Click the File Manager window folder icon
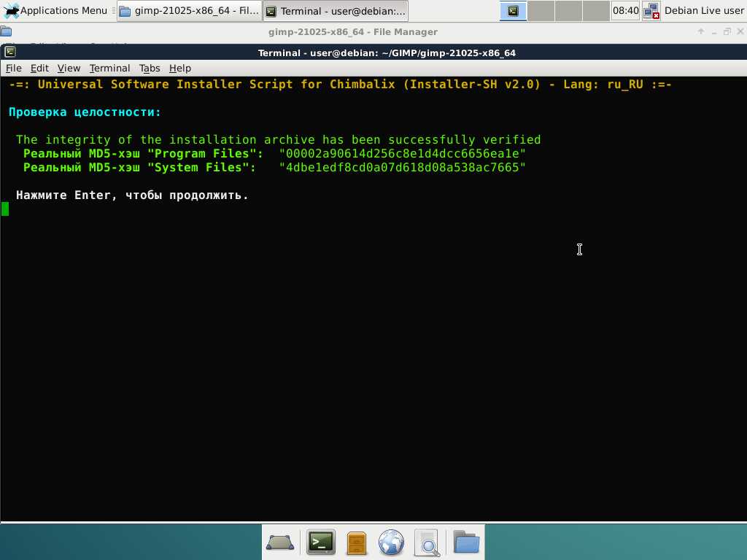The height and width of the screenshot is (560, 747). coord(6,32)
